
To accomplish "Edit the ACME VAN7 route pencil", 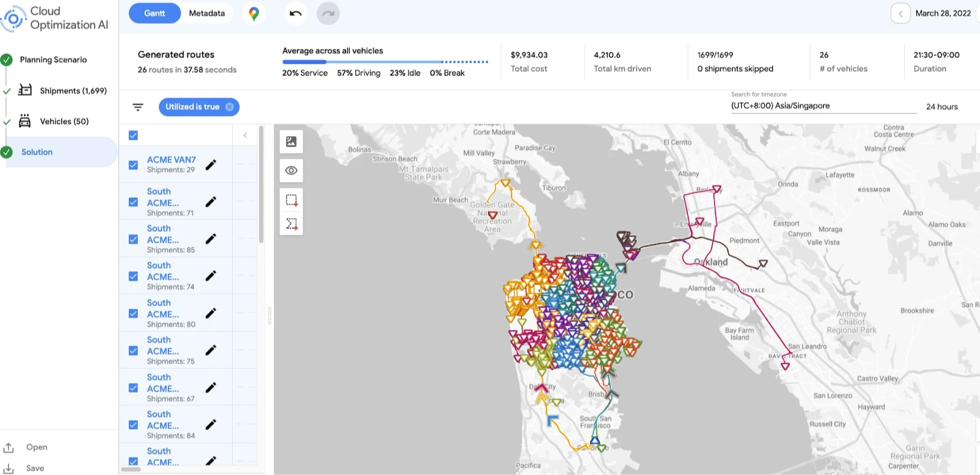I will click(211, 165).
